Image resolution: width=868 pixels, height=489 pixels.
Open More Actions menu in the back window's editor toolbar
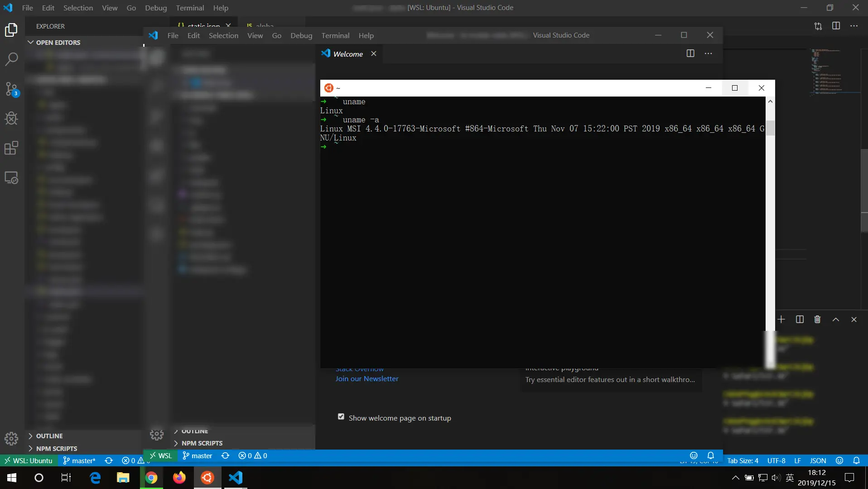coord(854,26)
